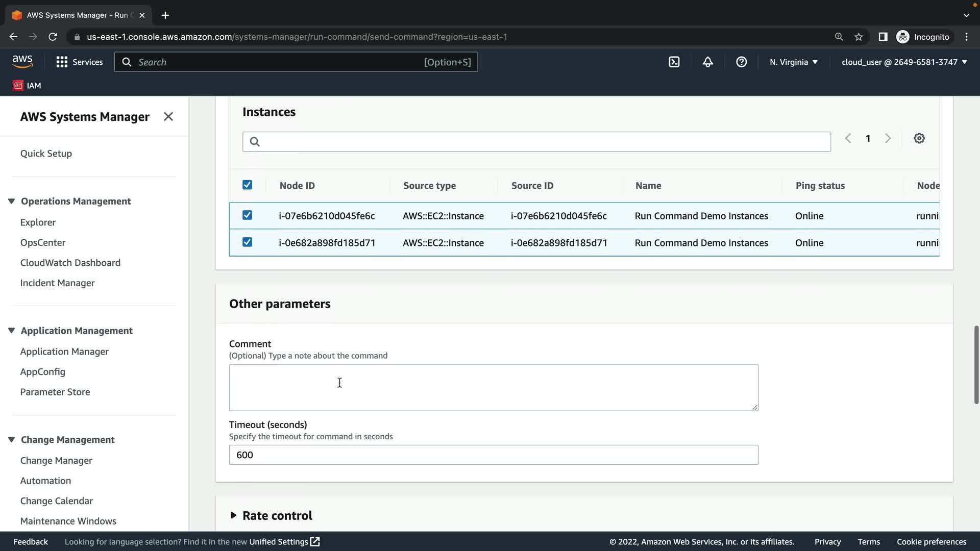980x551 pixels.
Task: Deselect instance i-07e6b6210d045fe6c checkbox
Action: pyautogui.click(x=247, y=215)
